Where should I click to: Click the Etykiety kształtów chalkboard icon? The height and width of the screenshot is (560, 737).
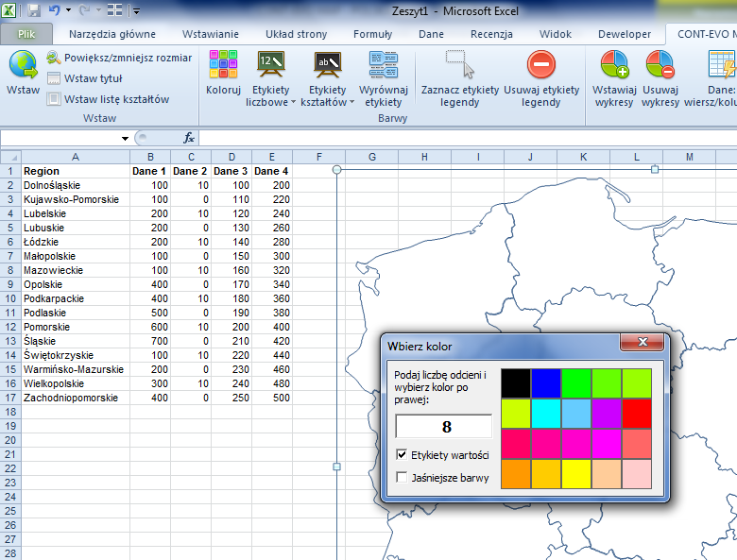point(328,64)
